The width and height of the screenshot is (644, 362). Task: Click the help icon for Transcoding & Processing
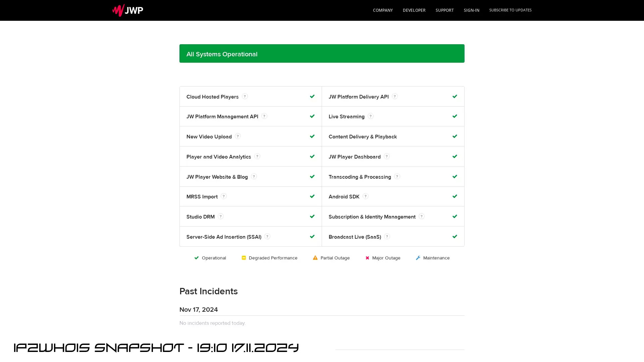click(397, 177)
